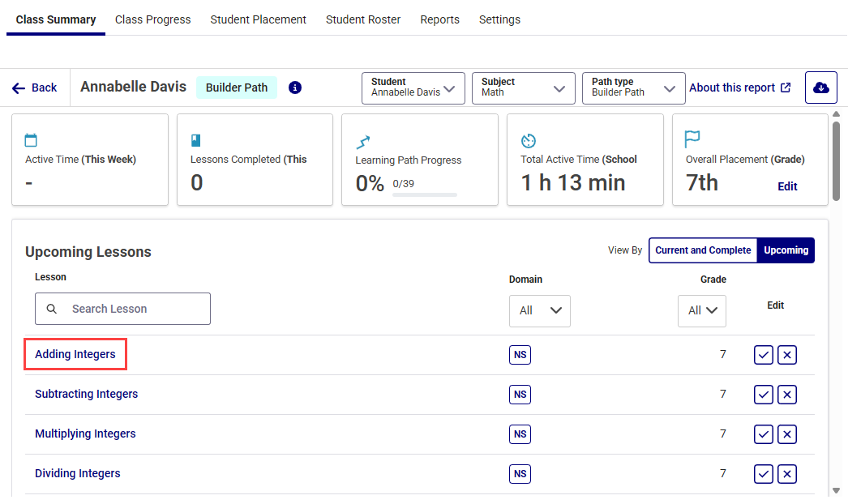The image size is (848, 504).
Task: Open the Student dropdown
Action: 413,88
